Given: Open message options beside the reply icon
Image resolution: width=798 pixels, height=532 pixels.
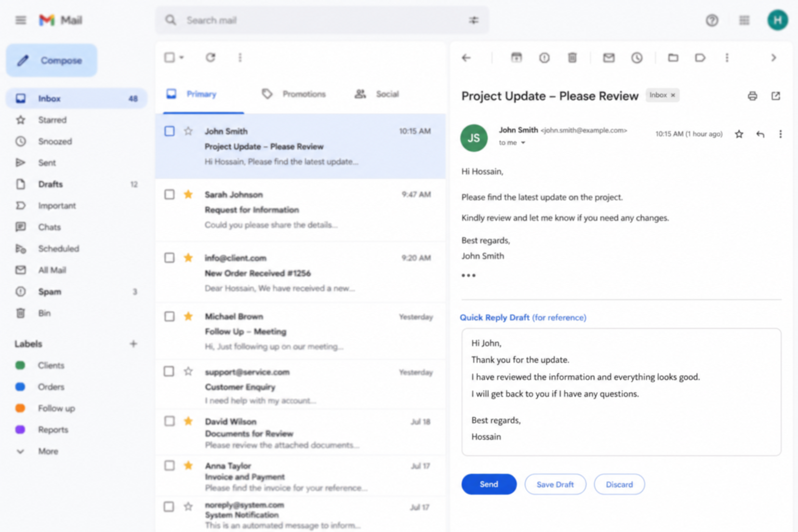Looking at the screenshot, I should pyautogui.click(x=780, y=134).
